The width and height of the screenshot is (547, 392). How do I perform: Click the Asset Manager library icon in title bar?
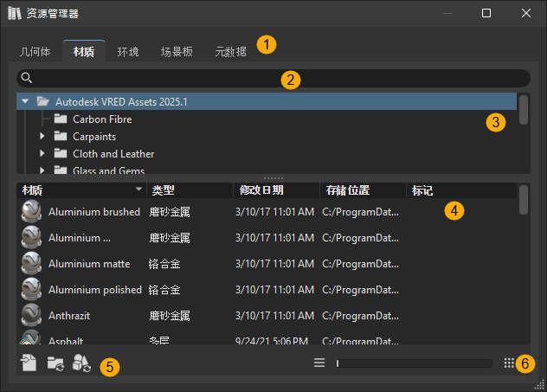(x=15, y=13)
